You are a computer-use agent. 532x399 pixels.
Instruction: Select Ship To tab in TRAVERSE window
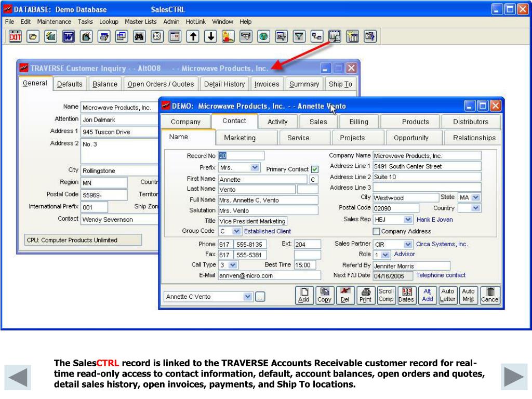coord(340,84)
